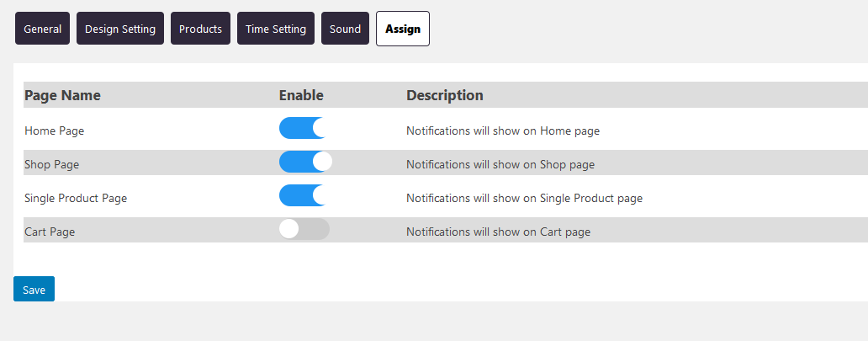Viewport: 868px width, 341px height.
Task: Click the Page Name column header
Action: tap(62, 95)
